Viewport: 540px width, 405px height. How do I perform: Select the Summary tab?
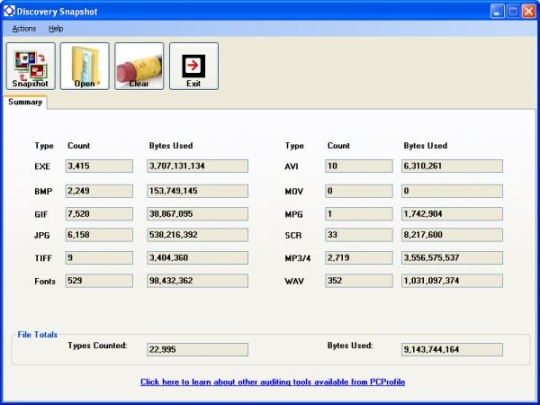tap(25, 102)
